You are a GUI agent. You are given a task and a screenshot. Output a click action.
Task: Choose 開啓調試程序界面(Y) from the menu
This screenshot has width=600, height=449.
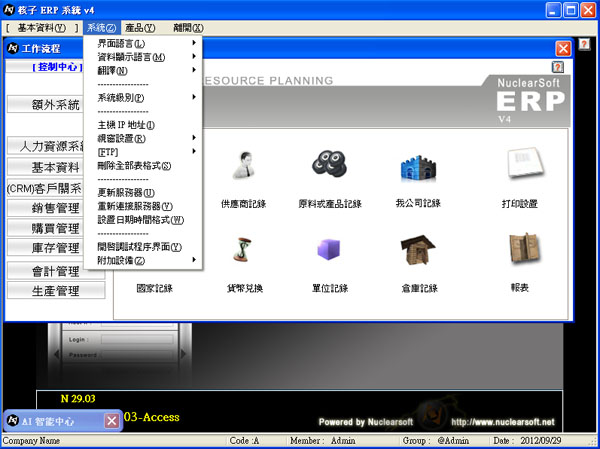pyautogui.click(x=143, y=247)
